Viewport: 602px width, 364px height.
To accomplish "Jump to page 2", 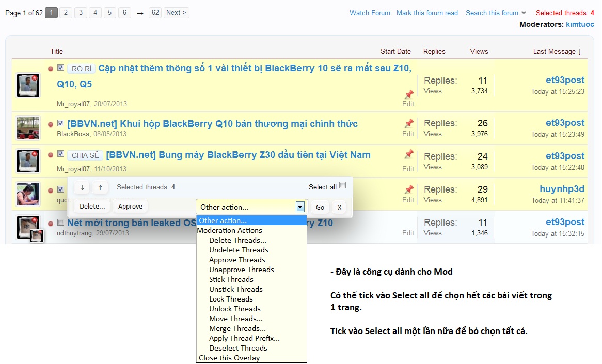I will tap(66, 13).
